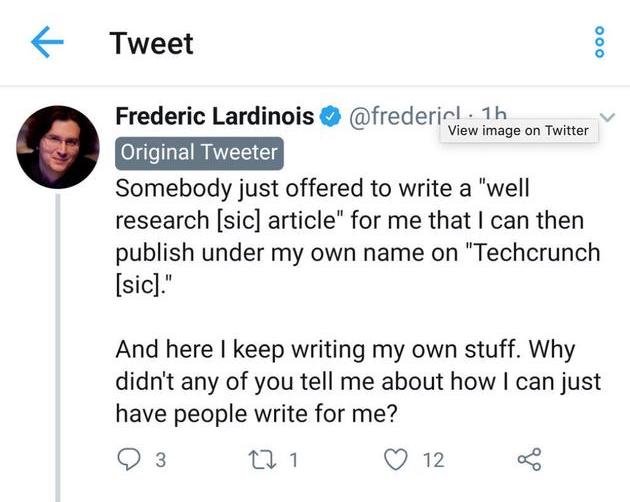Click the Tweet header title
This screenshot has height=502, width=630.
click(151, 43)
